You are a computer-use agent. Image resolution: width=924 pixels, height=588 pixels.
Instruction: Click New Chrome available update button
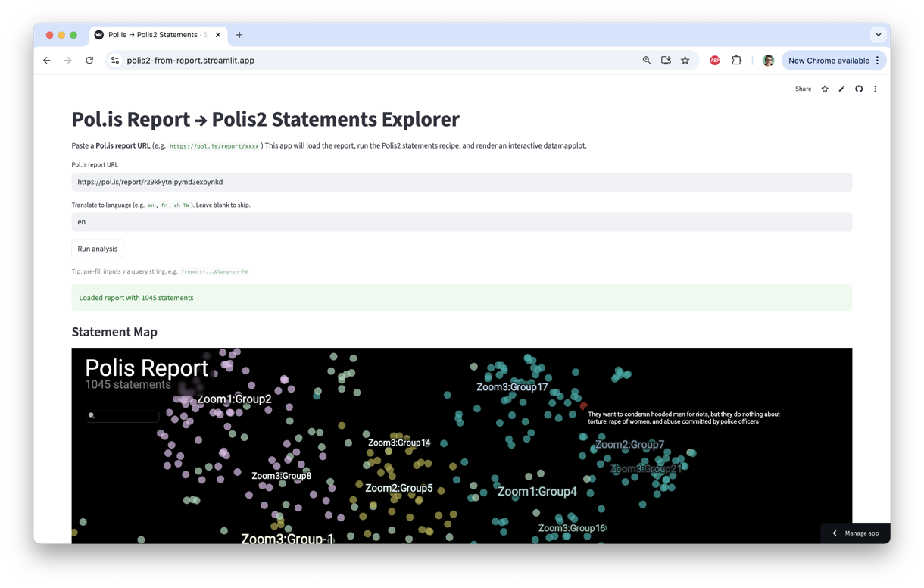pos(829,61)
